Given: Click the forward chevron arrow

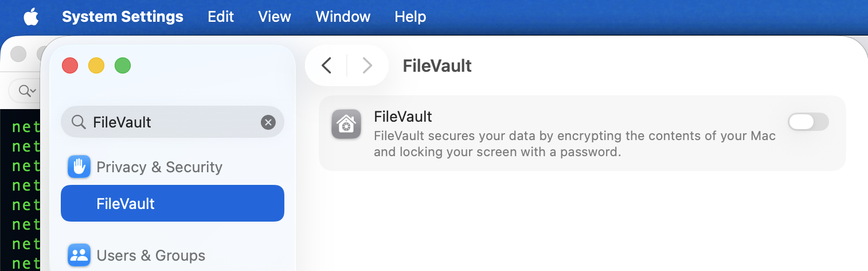Looking at the screenshot, I should (367, 65).
